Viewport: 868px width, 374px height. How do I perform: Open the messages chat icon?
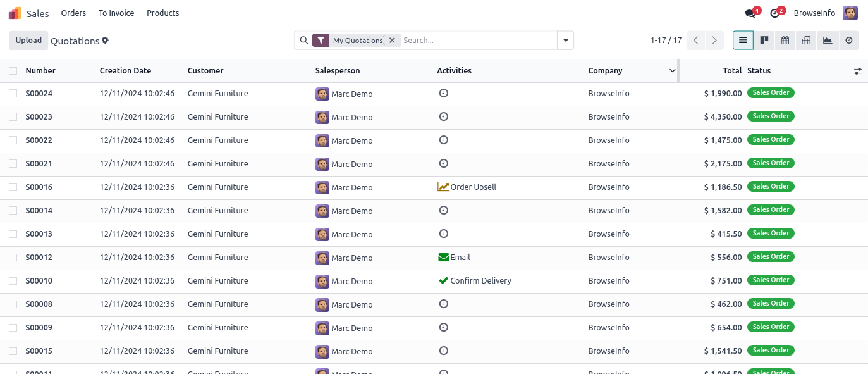pyautogui.click(x=750, y=13)
